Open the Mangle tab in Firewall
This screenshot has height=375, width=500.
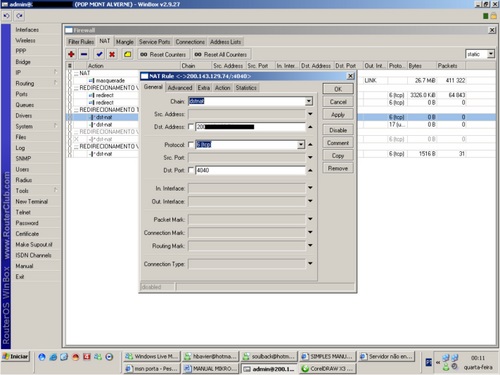(125, 42)
